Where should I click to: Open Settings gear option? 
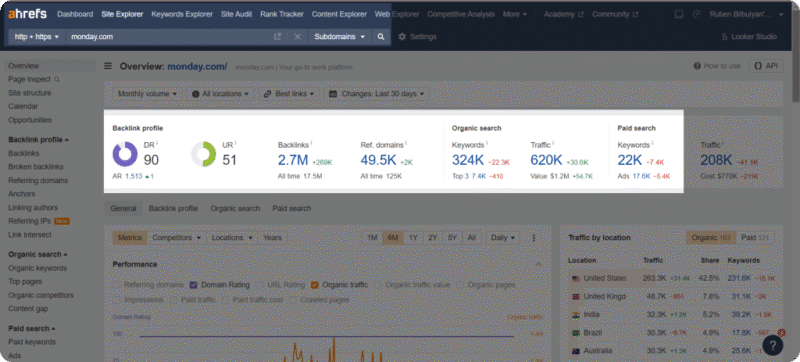[417, 37]
